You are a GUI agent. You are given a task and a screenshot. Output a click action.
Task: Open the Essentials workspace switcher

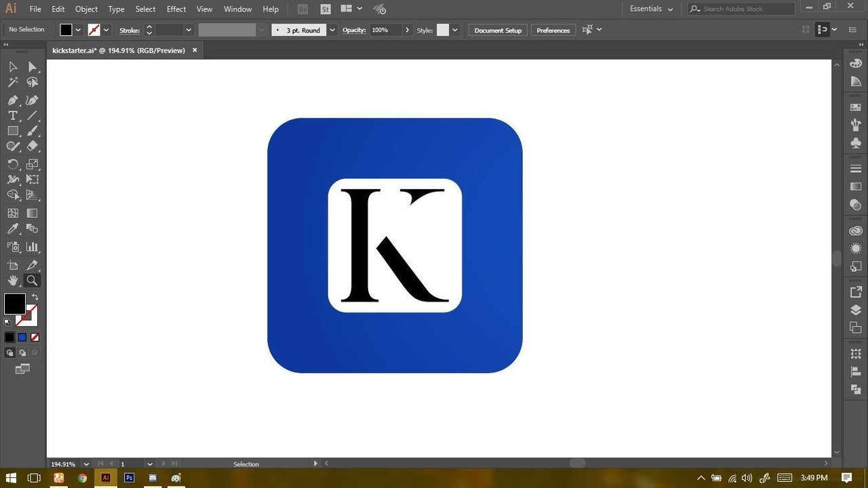point(651,9)
